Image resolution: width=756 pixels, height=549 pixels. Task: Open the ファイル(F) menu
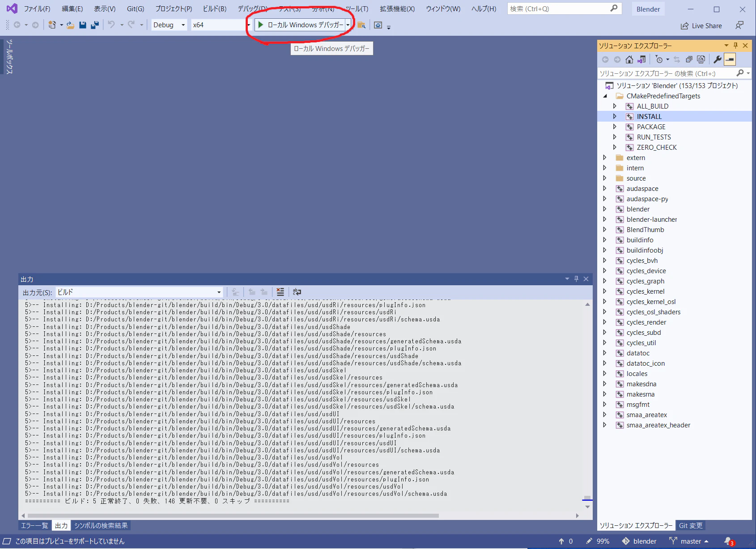point(37,9)
